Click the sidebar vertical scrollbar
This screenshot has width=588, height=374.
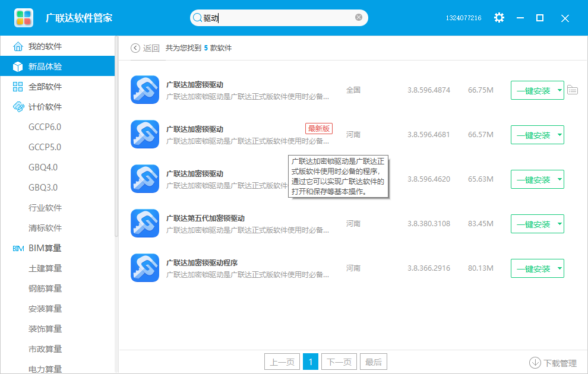116,137
